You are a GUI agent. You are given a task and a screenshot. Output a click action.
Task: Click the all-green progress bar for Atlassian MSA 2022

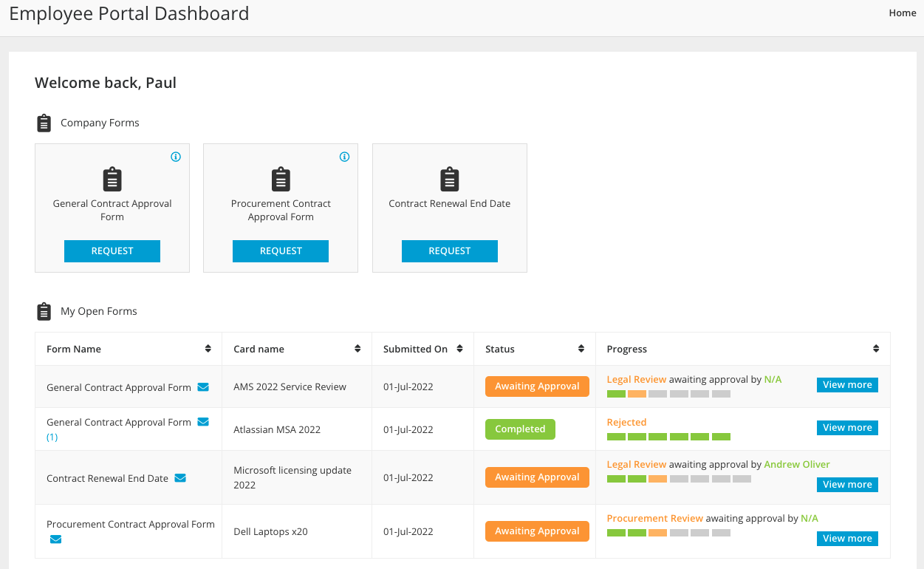[668, 437]
